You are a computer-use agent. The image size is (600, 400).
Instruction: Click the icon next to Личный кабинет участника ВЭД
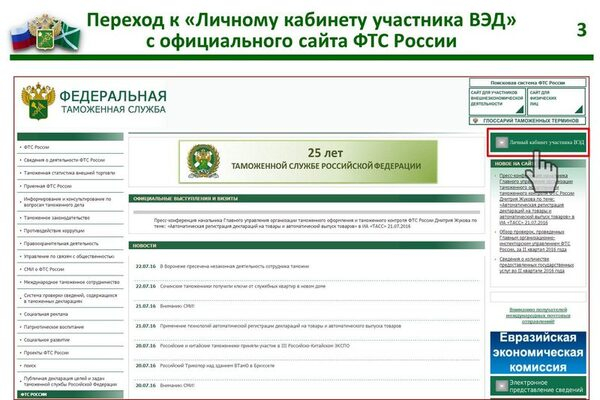[x=502, y=143]
